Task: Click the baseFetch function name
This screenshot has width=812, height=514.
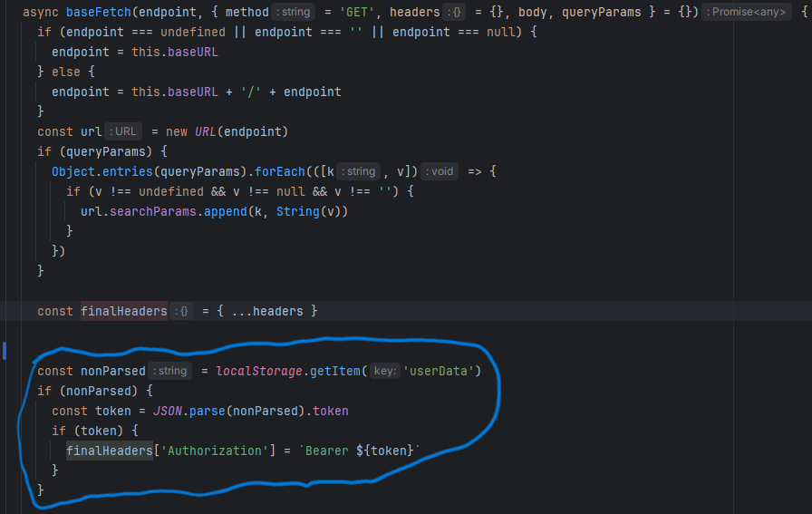Action: coord(102,12)
